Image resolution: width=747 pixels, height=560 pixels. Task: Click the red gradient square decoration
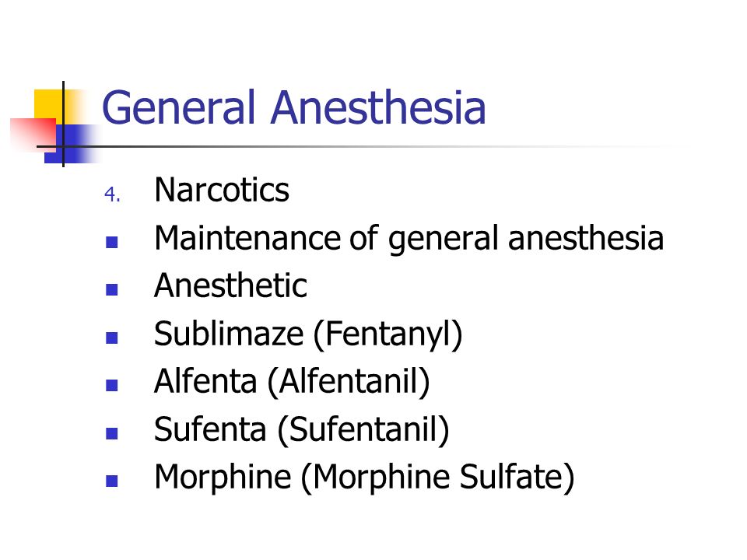point(33,135)
